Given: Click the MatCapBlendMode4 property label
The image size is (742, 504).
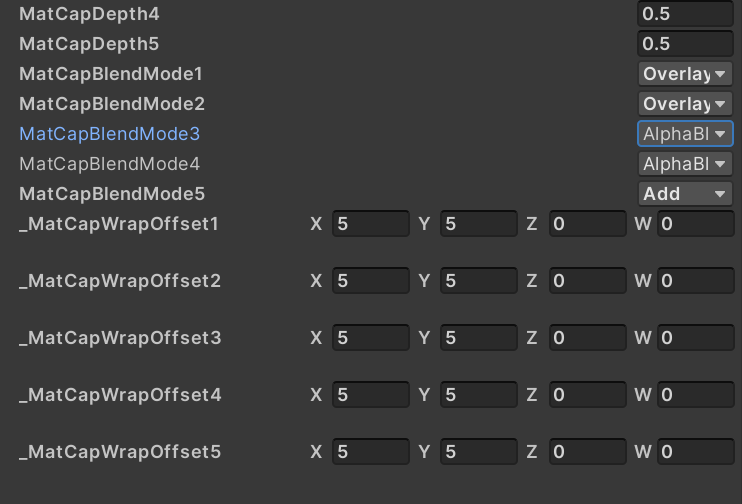Looking at the screenshot, I should (110, 164).
